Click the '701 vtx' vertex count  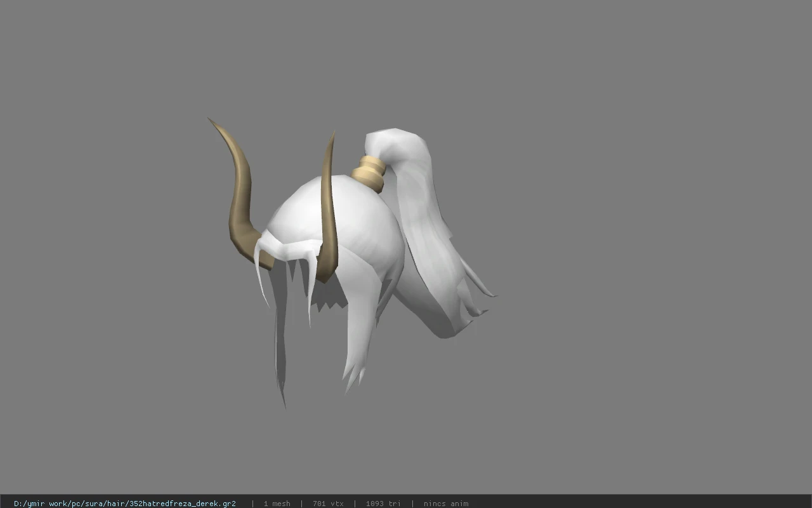click(x=328, y=504)
